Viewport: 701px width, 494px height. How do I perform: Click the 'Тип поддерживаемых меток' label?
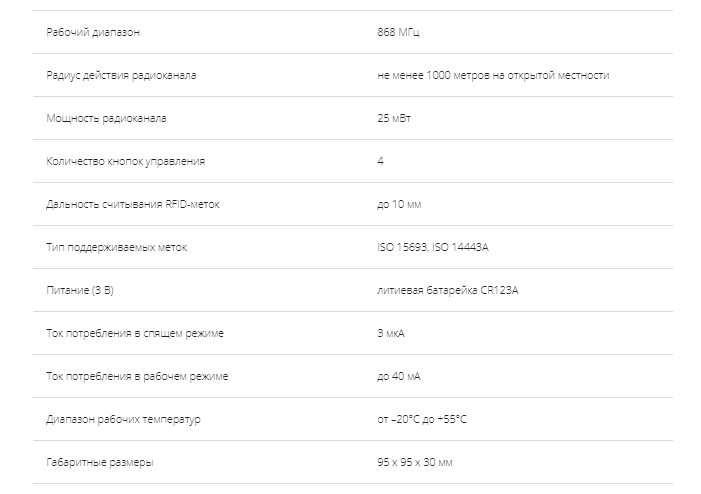pos(117,247)
